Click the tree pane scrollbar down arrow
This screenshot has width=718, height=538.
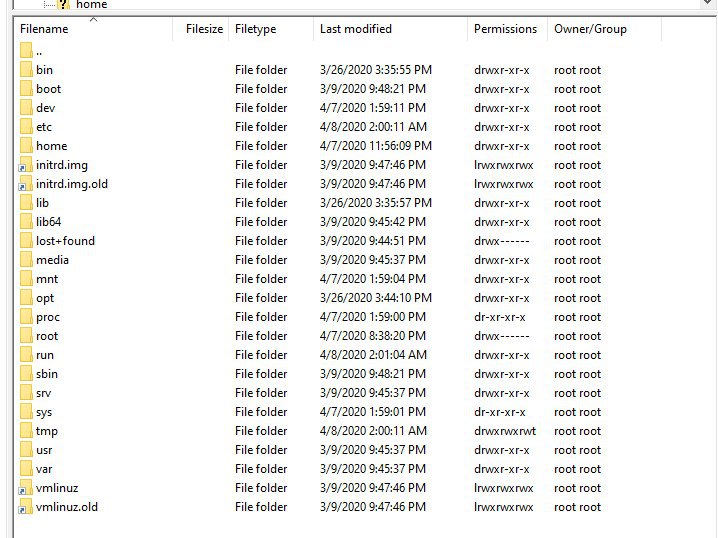[707, 4]
